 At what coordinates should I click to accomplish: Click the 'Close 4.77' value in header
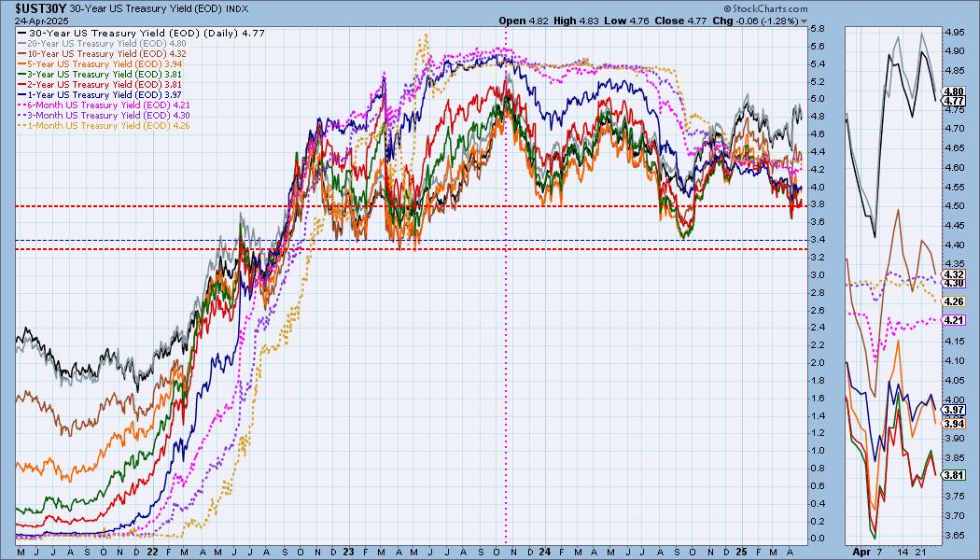(x=680, y=21)
